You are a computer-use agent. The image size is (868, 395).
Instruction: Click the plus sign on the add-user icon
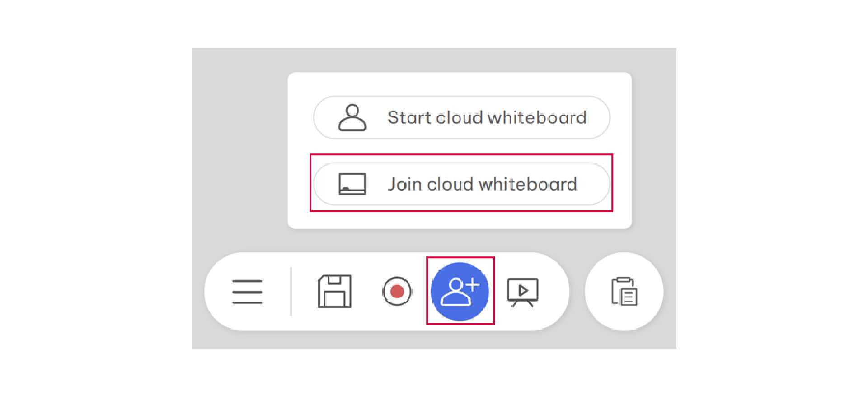point(473,285)
